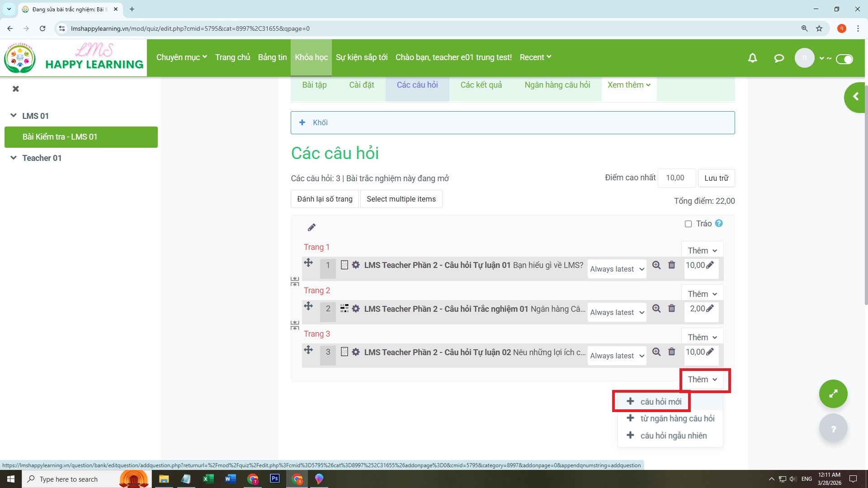The width and height of the screenshot is (868, 488).
Task: Open the messages chat bubble icon
Action: 778,58
